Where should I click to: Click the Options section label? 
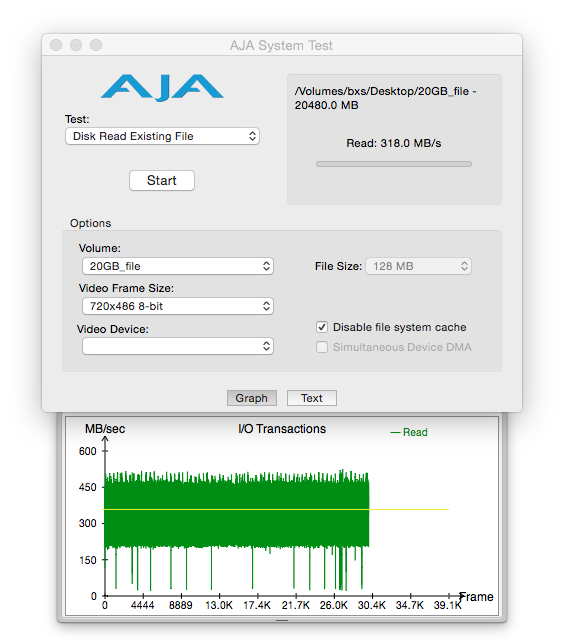click(90, 223)
